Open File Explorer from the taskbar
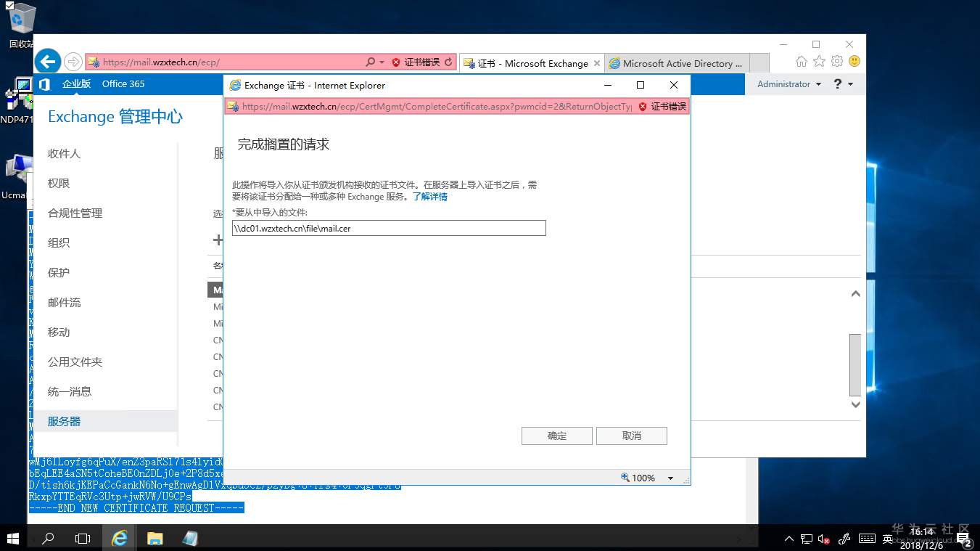Viewport: 980px width, 551px height. click(x=155, y=538)
